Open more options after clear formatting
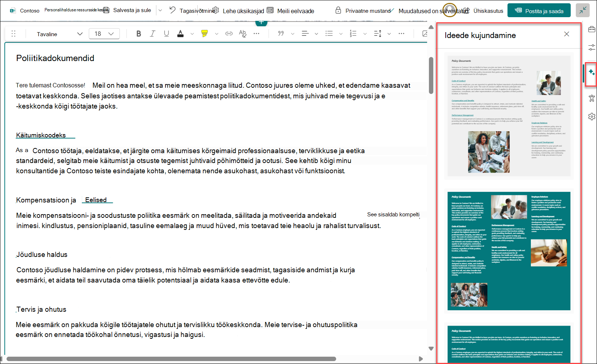 pos(256,34)
